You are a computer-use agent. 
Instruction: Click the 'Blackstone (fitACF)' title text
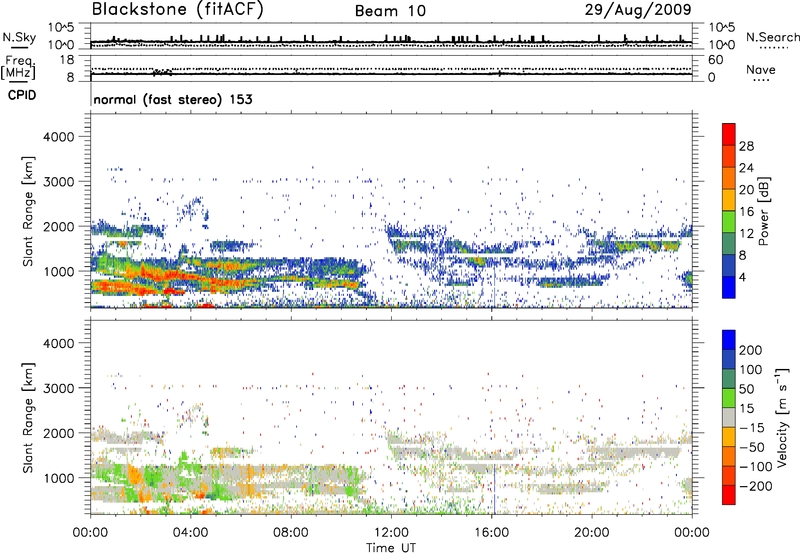pyautogui.click(x=178, y=10)
